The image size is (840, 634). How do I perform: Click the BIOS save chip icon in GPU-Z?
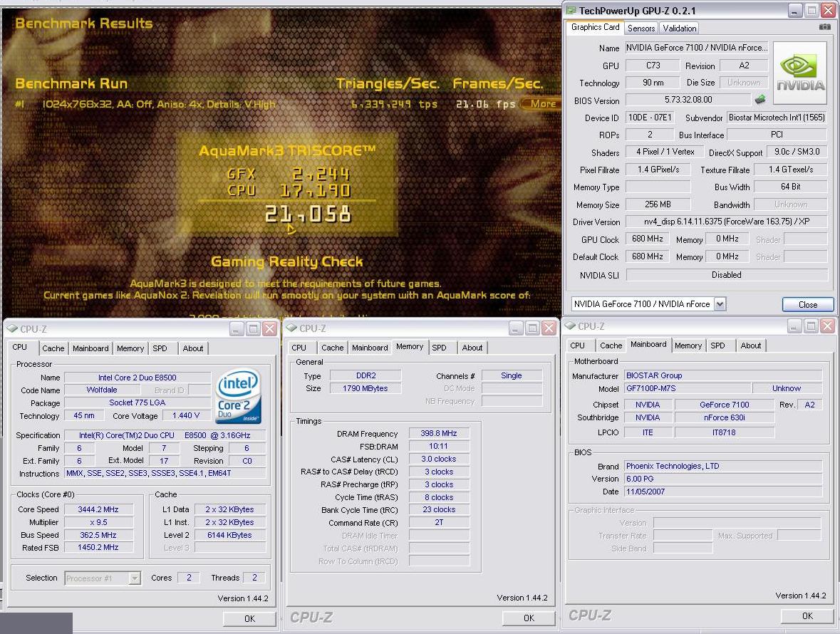760,99
